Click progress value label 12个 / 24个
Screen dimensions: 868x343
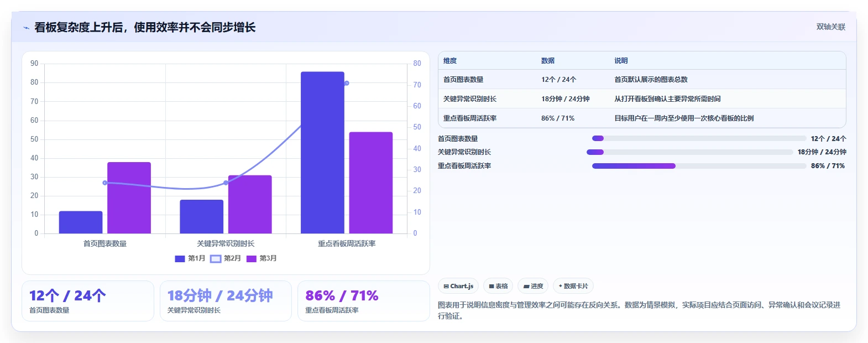[x=828, y=139]
